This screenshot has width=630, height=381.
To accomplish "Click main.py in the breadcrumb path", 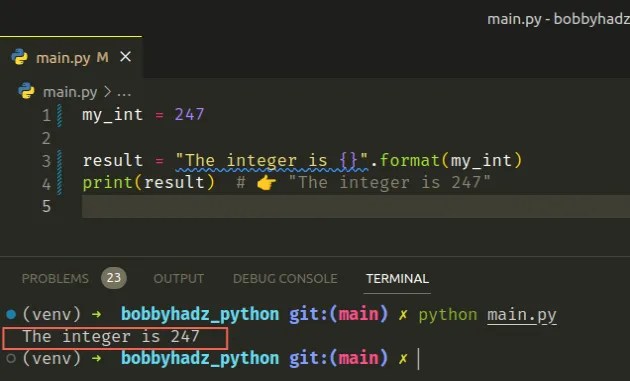I will tap(70, 92).
